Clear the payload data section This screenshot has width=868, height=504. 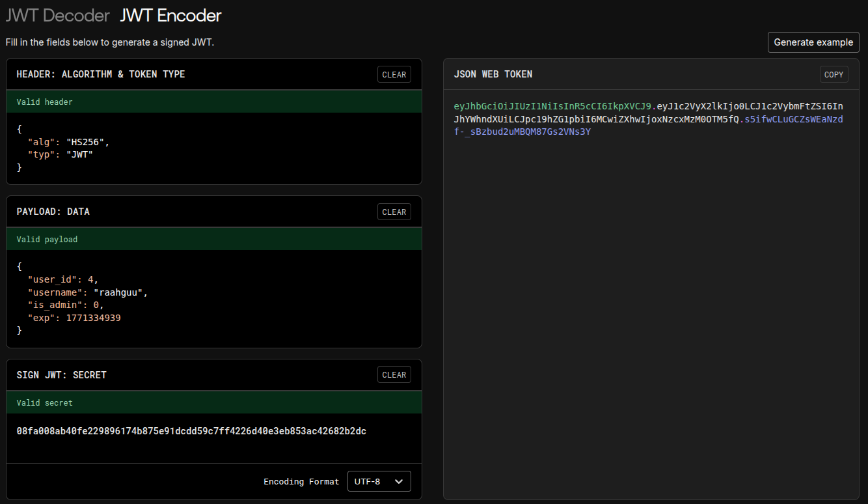[x=394, y=212]
